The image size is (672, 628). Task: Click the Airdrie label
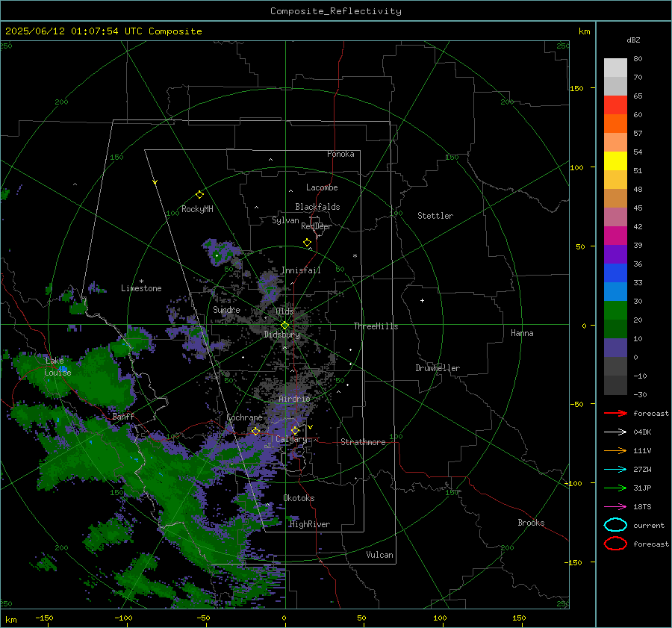point(294,399)
